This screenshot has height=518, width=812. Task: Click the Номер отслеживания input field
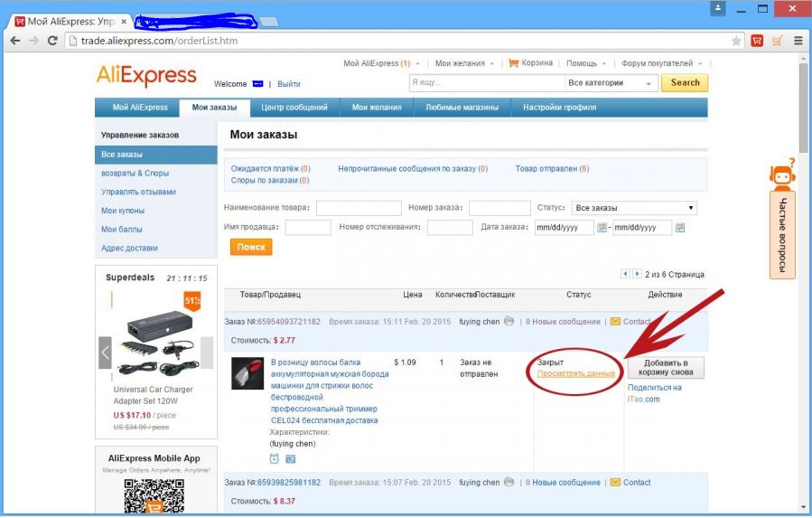[450, 227]
